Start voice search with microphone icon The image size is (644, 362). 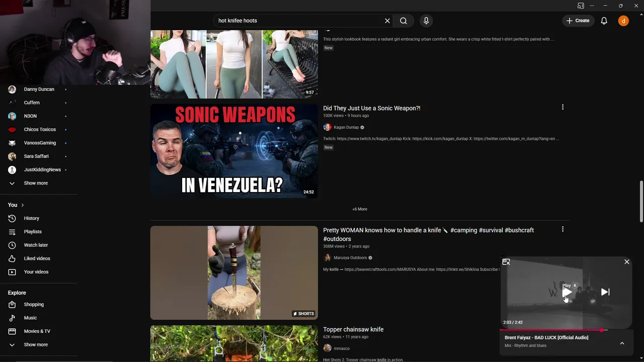pyautogui.click(x=426, y=21)
